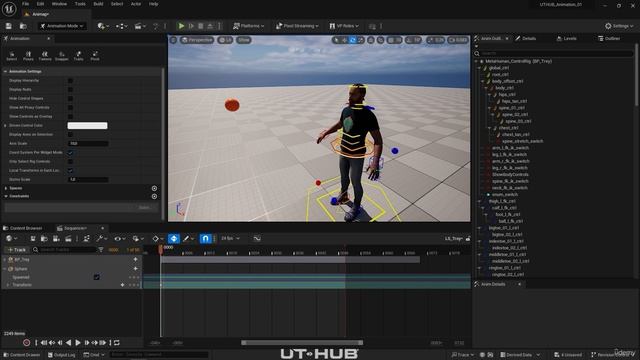Toggle the Display Hierarchy checkbox

pos(70,80)
